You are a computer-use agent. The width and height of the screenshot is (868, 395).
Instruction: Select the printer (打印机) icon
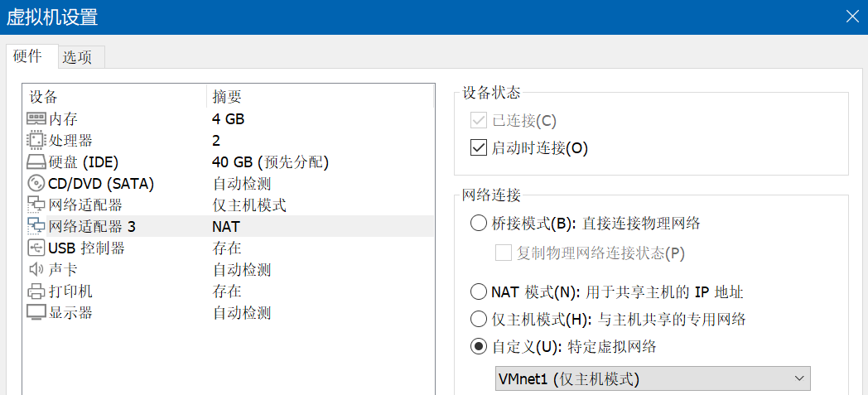click(36, 291)
